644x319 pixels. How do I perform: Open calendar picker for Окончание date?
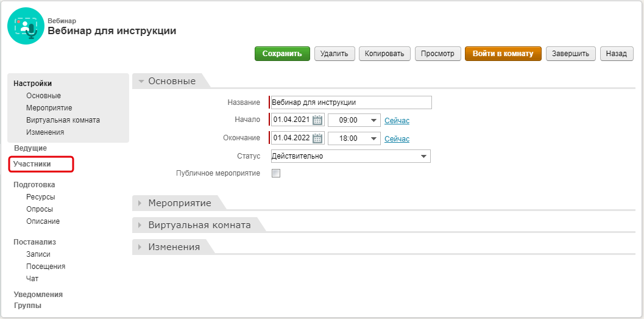pyautogui.click(x=317, y=138)
